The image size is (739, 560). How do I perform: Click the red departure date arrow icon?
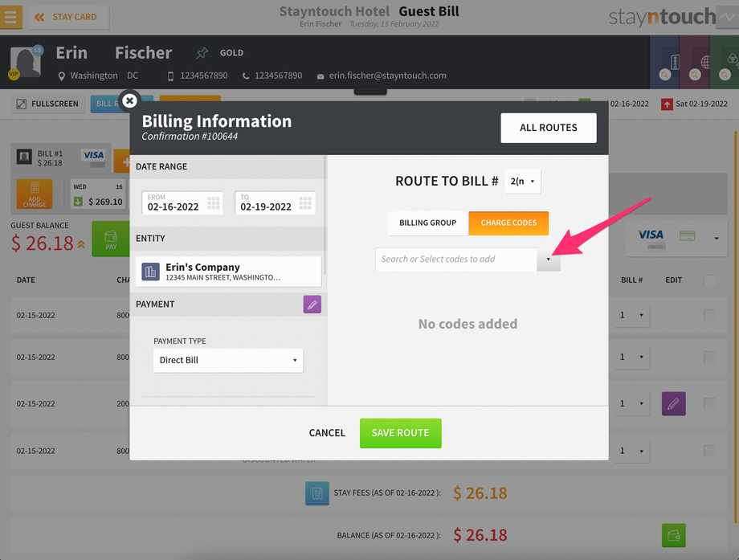click(x=667, y=104)
